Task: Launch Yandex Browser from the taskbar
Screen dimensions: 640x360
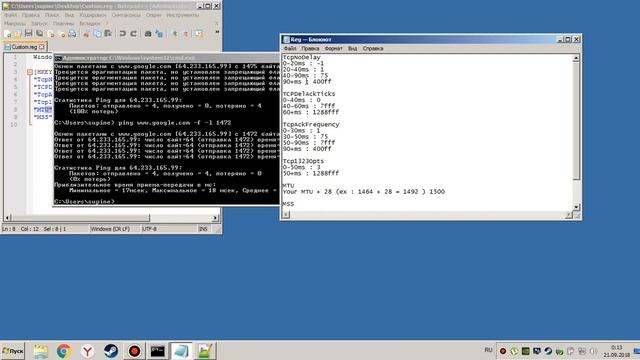Action: [x=87, y=351]
